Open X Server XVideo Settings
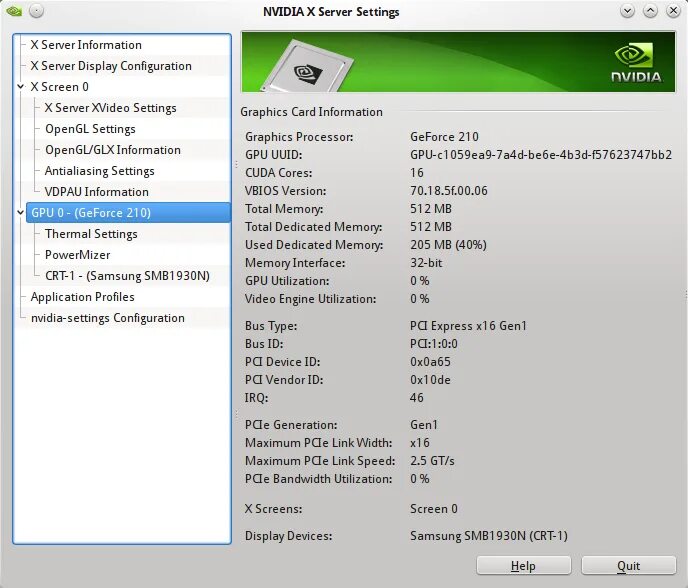 (111, 108)
